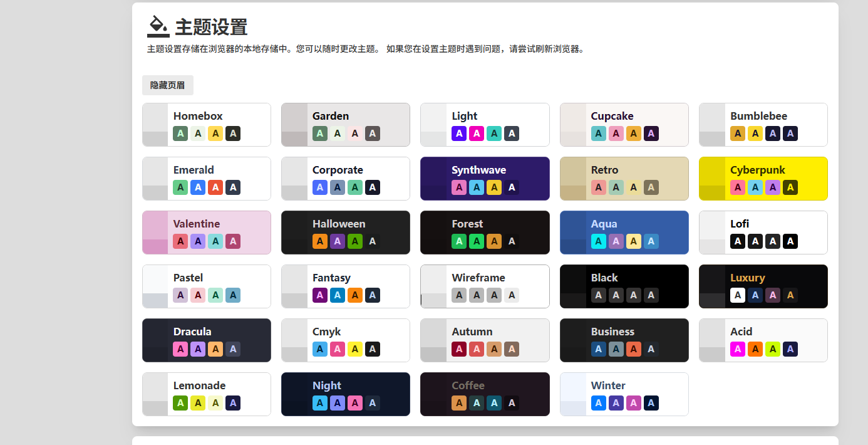Apply the Light theme
868x445 pixels.
[x=485, y=125]
